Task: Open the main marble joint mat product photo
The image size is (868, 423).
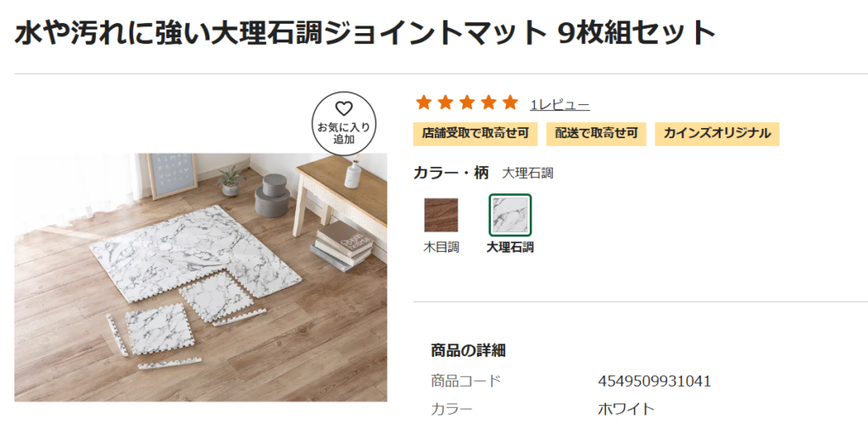Action: (200, 276)
